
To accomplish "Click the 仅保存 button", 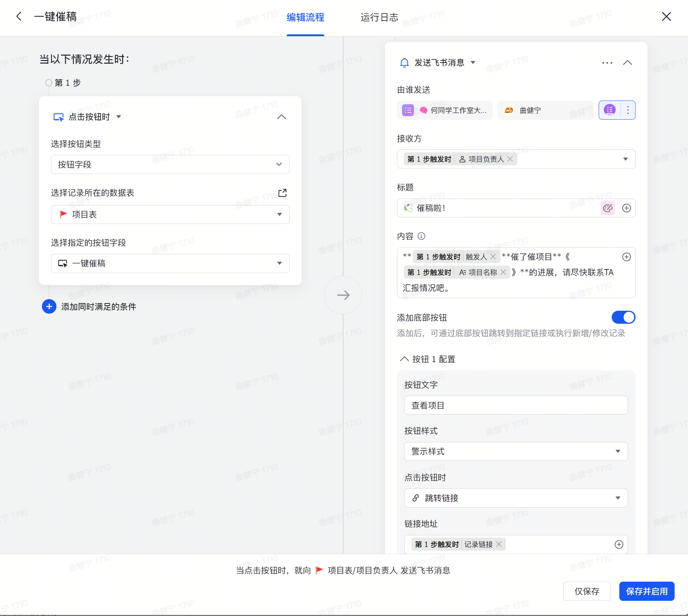I will point(587,591).
